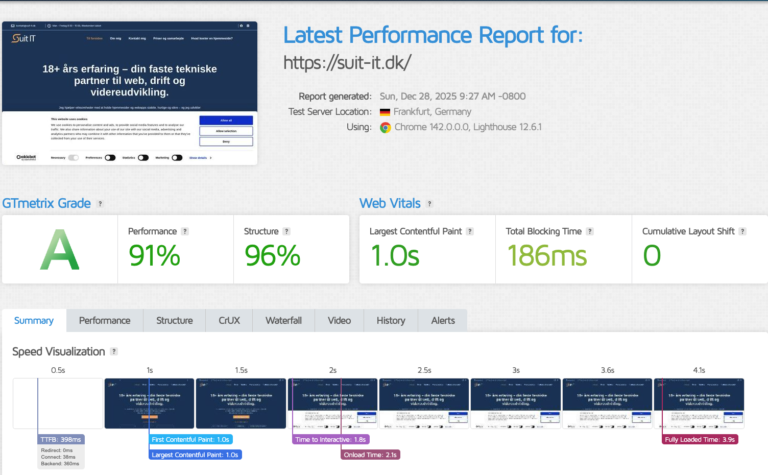
Task: Click the Speed Visualization help icon
Action: 115,352
